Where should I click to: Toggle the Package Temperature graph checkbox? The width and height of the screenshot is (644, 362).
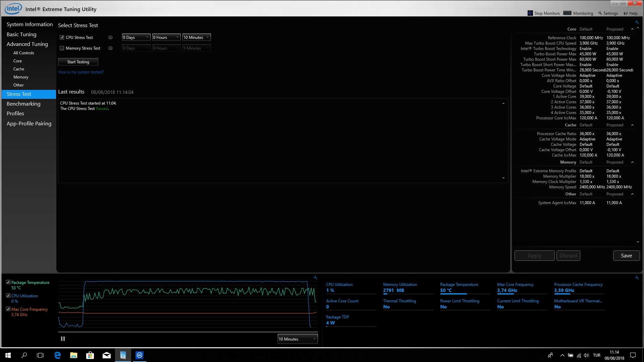pos(8,282)
